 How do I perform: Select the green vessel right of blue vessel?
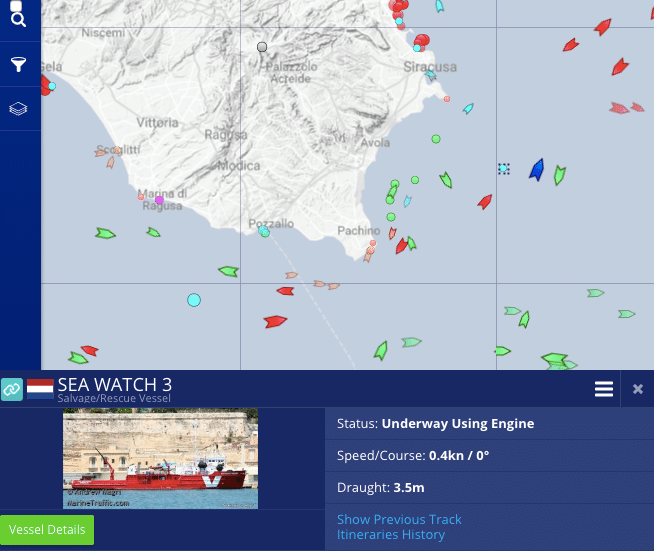pos(559,175)
